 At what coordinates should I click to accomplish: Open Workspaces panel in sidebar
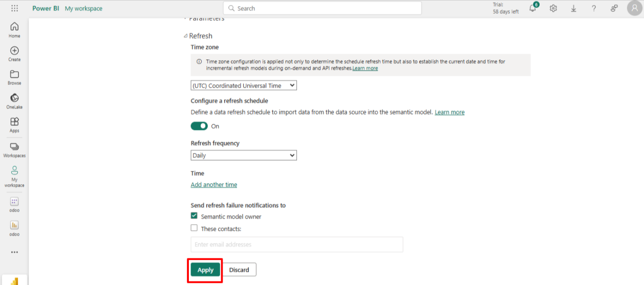[x=14, y=149]
